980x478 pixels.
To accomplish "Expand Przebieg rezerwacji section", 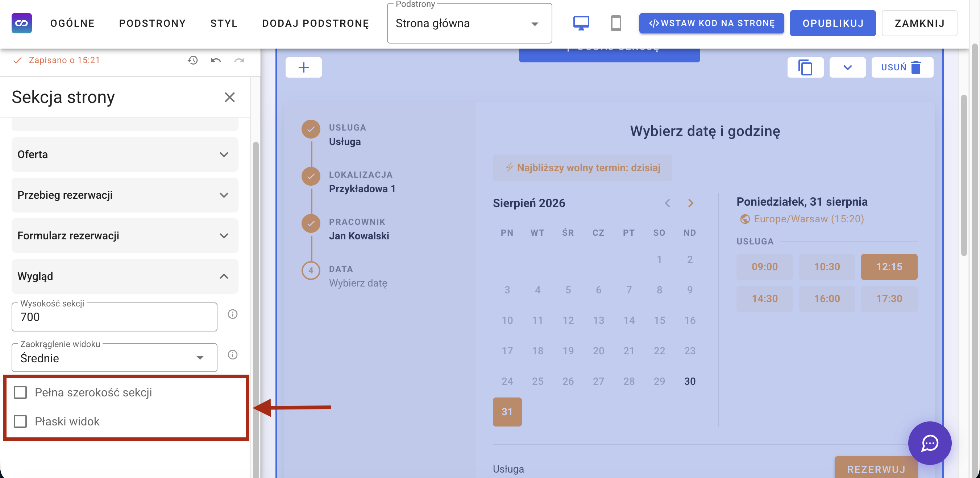I will click(x=125, y=195).
